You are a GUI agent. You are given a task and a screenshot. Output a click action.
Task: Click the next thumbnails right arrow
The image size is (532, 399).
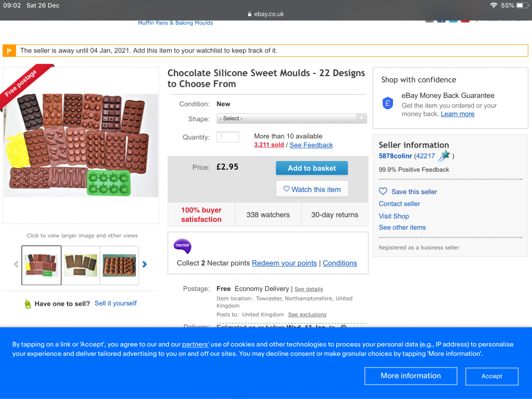click(145, 264)
